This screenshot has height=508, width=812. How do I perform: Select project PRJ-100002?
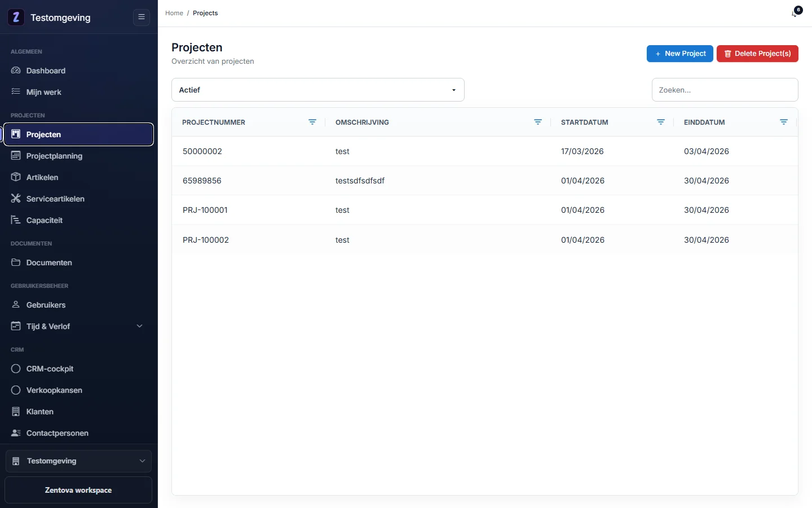click(x=206, y=240)
